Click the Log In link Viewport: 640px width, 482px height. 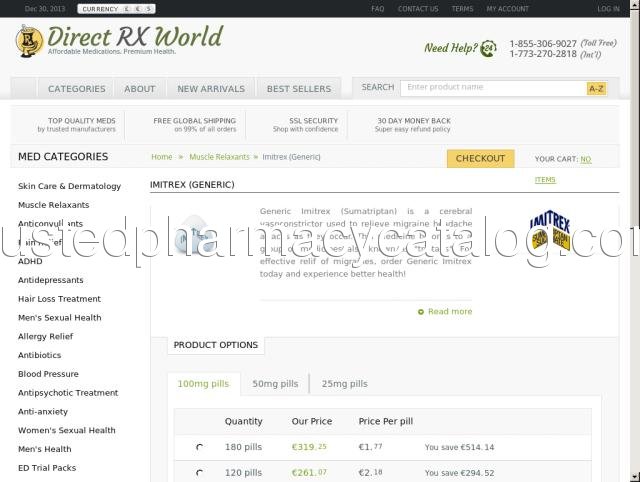[x=608, y=9]
